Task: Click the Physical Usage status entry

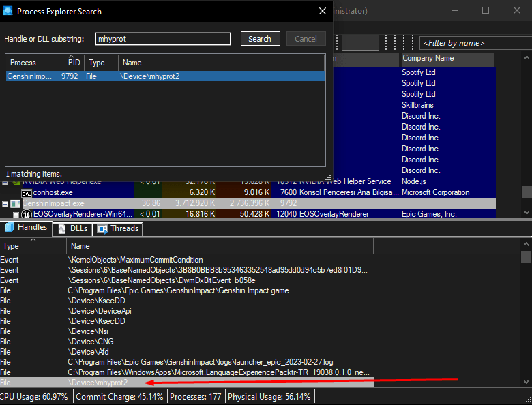Action: (269, 397)
